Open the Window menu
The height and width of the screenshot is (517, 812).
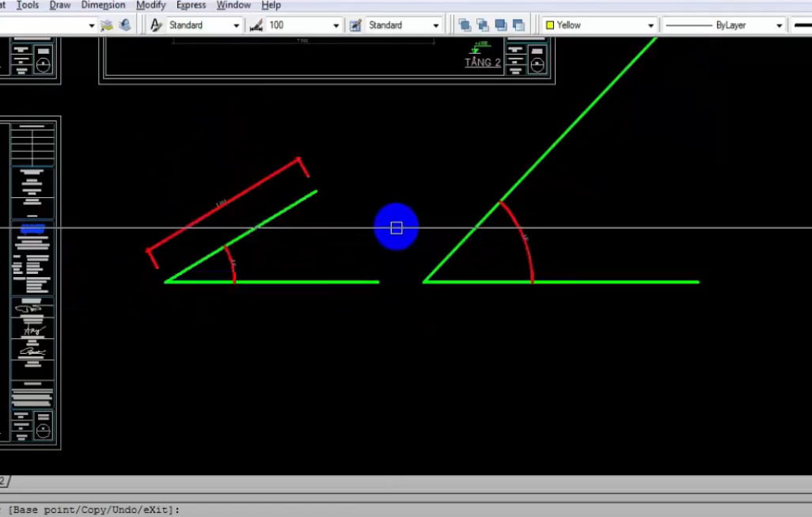coord(233,6)
